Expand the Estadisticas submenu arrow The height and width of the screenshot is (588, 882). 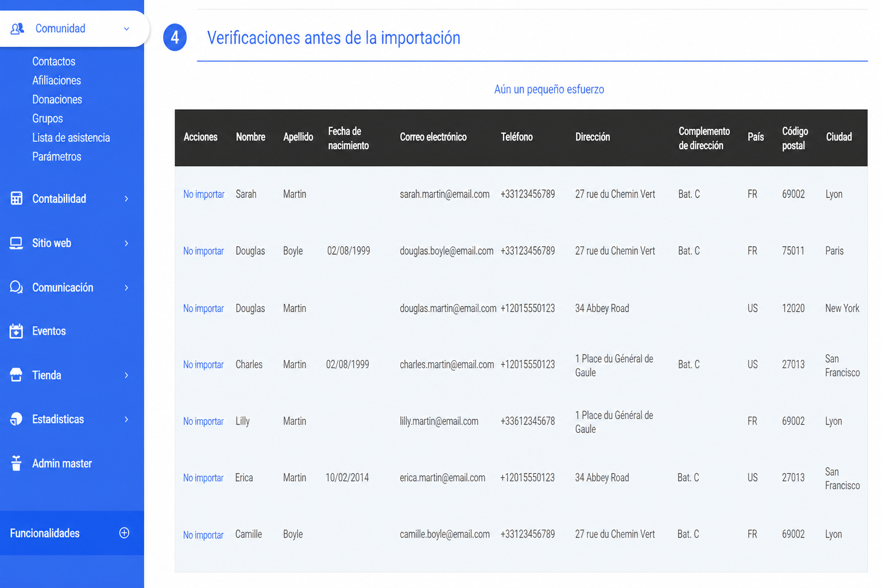(x=126, y=420)
